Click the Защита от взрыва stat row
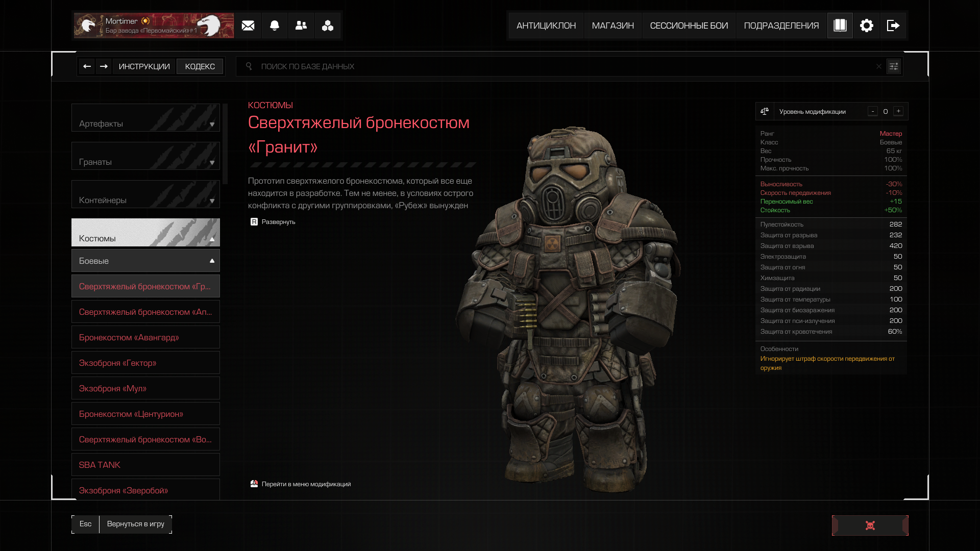Screen dimensions: 980x551 click(831, 246)
